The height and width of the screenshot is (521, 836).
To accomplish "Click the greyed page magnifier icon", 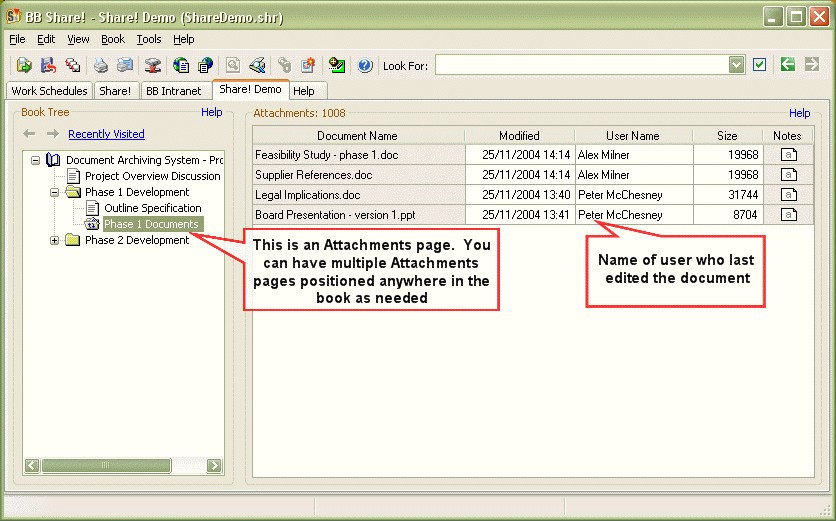I will tap(233, 65).
